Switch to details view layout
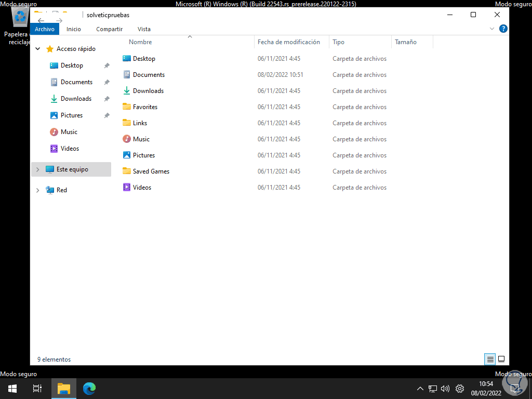Viewport: 532px width, 399px height. [x=490, y=359]
